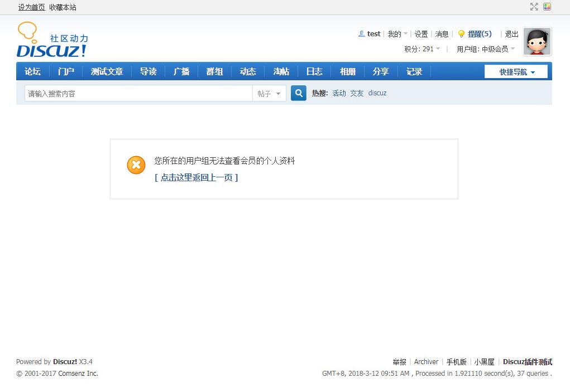This screenshot has height=392, width=570.
Task: Open the user avatar picture
Action: 537,42
